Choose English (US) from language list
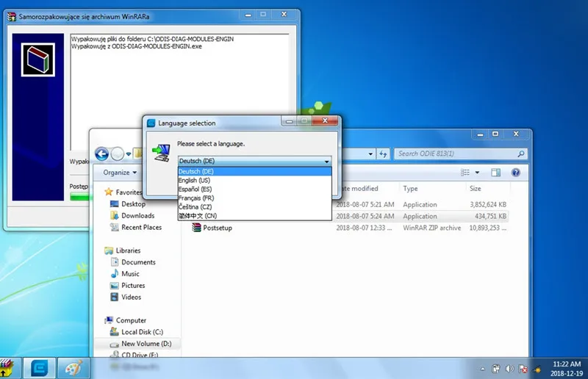588x379 pixels. coord(254,180)
